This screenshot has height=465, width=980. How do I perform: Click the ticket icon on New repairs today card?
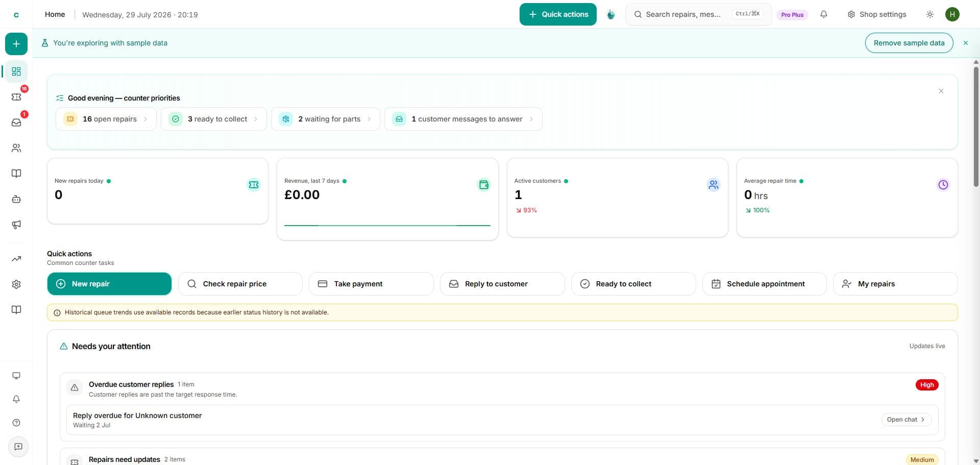(x=254, y=185)
